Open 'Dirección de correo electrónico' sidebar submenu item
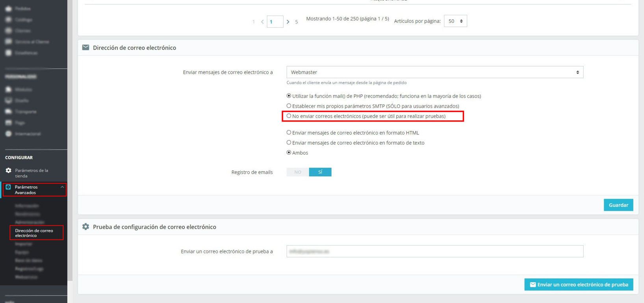Image resolution: width=644 pixels, height=303 pixels. (x=34, y=233)
